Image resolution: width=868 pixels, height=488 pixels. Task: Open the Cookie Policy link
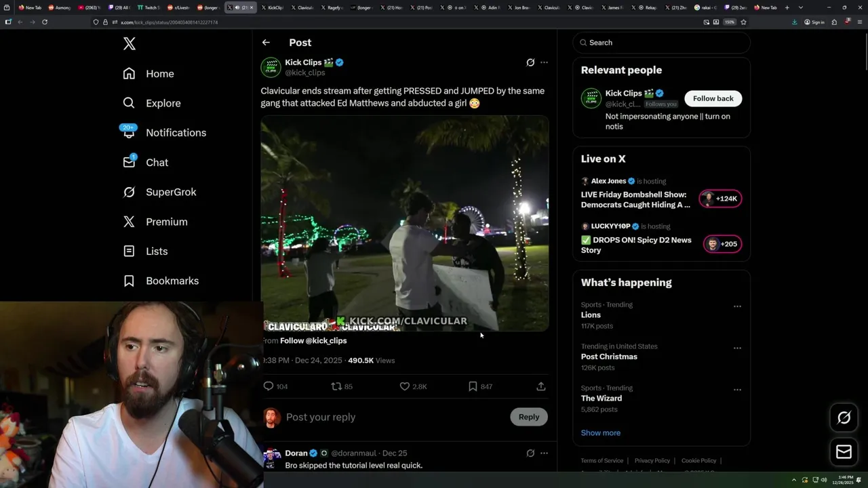click(699, 461)
